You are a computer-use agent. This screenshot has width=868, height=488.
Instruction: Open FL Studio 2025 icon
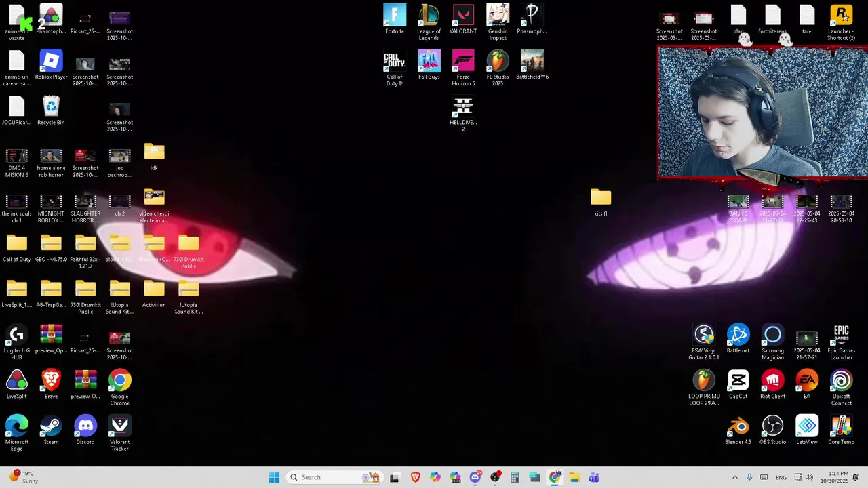click(498, 68)
